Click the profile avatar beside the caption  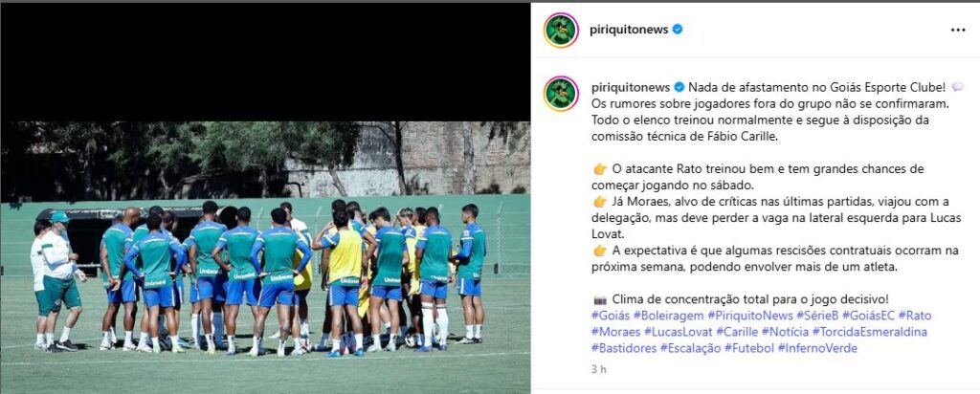[561, 93]
